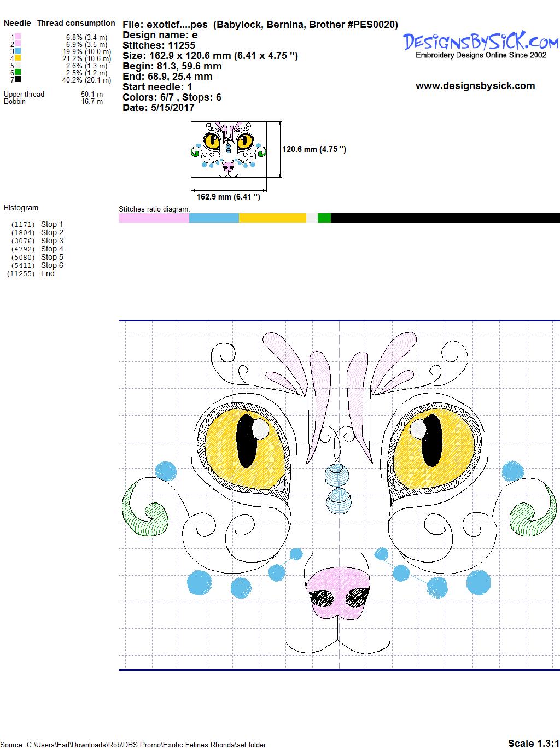
Task: Click the left yellow eye in the preview
Action: point(246,447)
